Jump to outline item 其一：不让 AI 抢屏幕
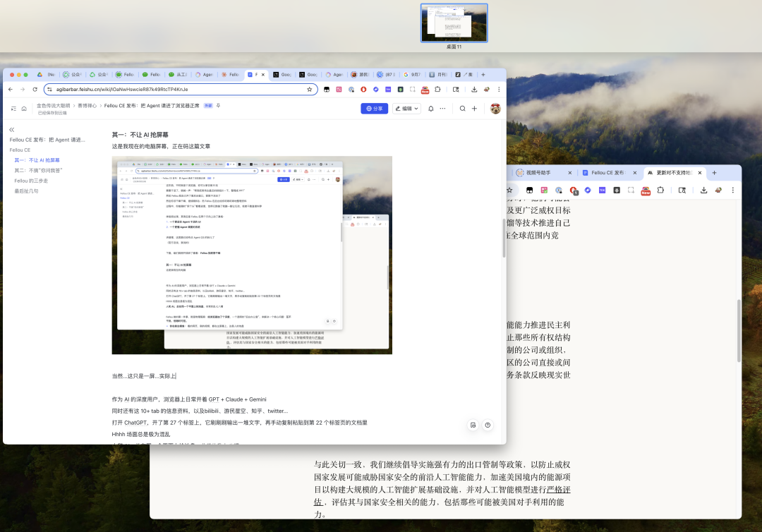 (37, 160)
